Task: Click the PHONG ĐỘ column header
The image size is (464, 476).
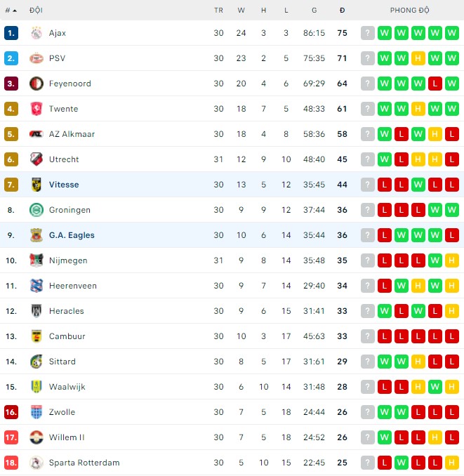Action: pyautogui.click(x=410, y=11)
